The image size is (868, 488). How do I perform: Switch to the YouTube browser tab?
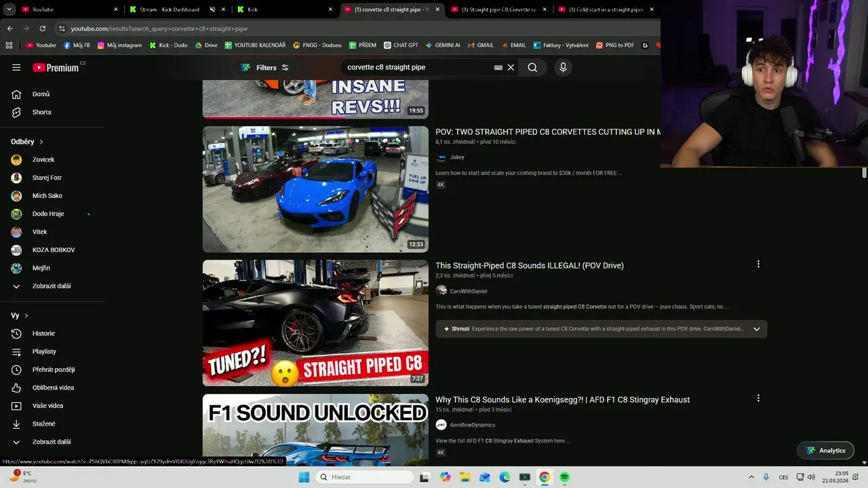click(x=68, y=9)
